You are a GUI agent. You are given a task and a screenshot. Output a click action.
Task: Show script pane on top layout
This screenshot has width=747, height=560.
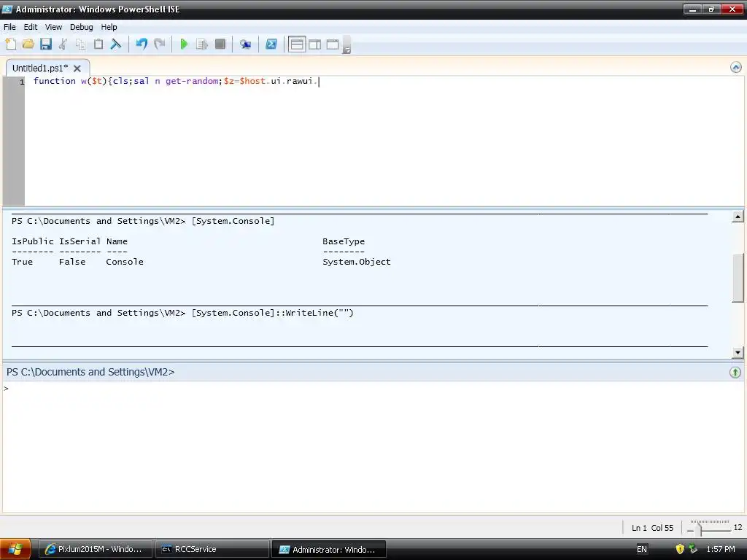297,44
